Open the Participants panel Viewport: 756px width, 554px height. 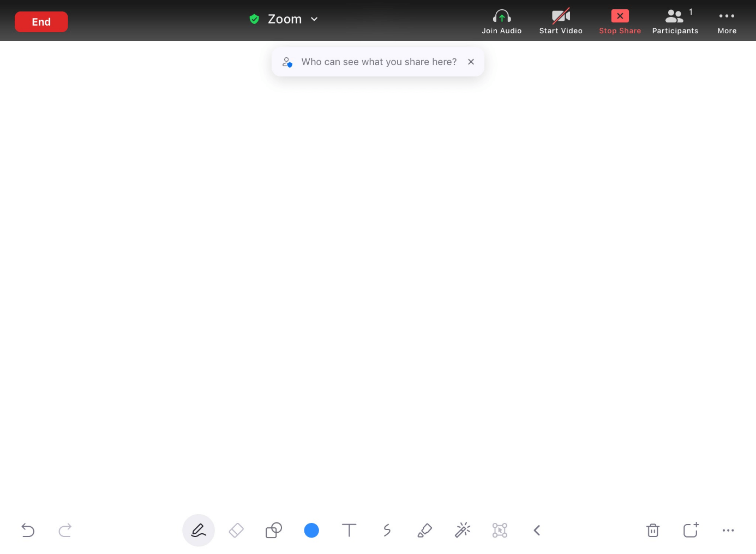pos(675,21)
